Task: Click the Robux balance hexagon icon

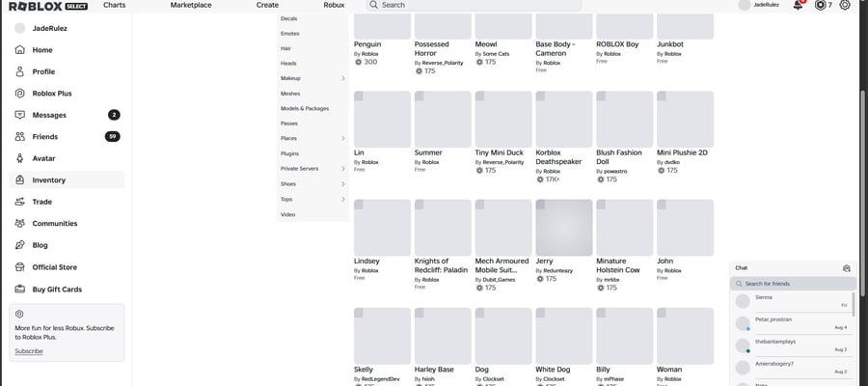Action: [x=821, y=5]
